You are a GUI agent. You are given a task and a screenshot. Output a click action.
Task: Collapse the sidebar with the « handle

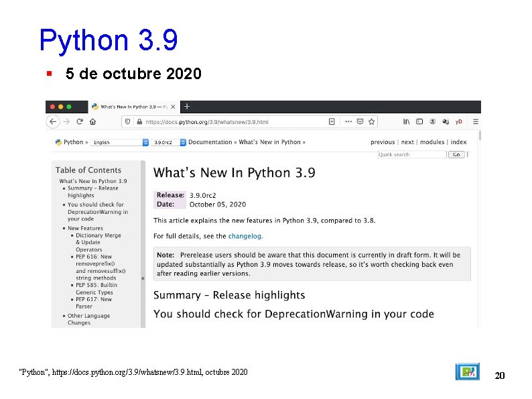[x=143, y=278]
